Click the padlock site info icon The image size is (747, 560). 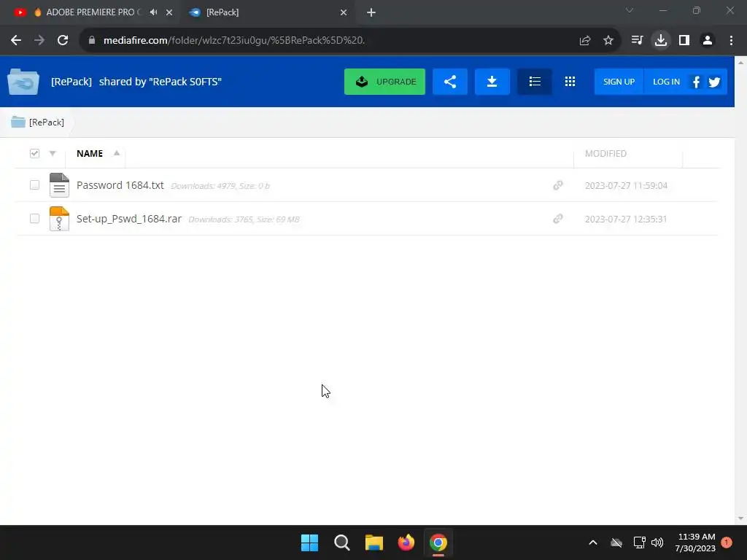[x=92, y=41]
